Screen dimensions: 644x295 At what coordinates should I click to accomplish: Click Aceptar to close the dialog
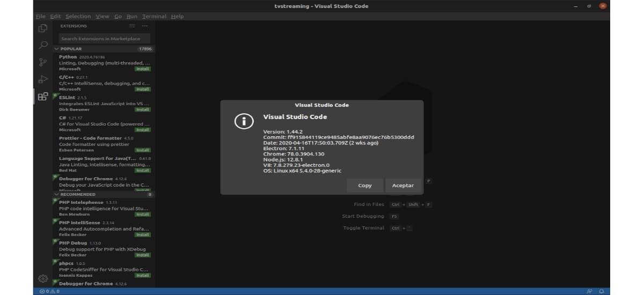(x=403, y=186)
